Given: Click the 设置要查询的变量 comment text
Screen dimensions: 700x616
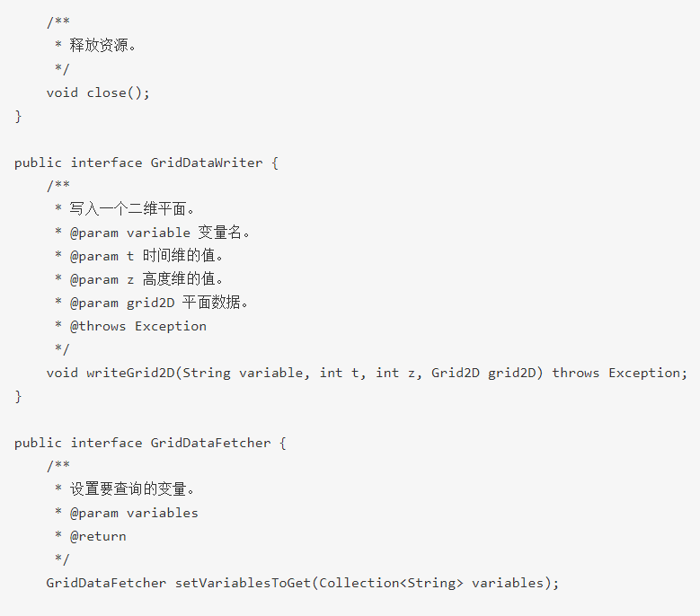Looking at the screenshot, I should [130, 489].
